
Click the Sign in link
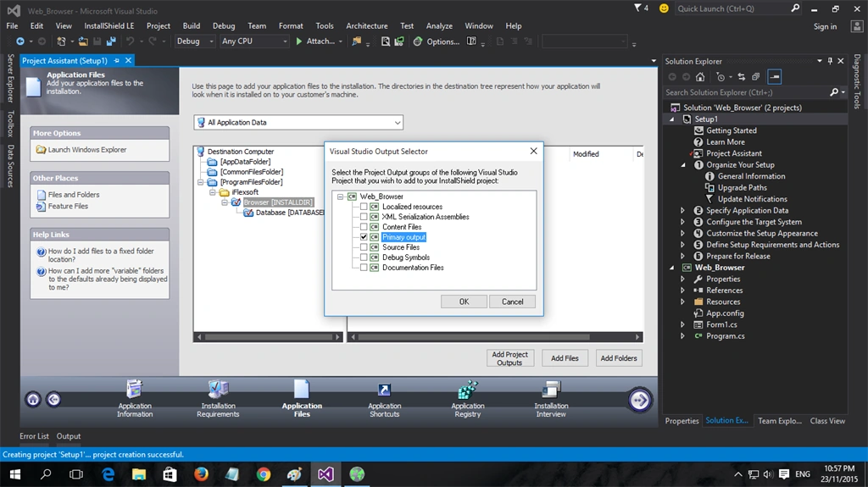pyautogui.click(x=825, y=26)
